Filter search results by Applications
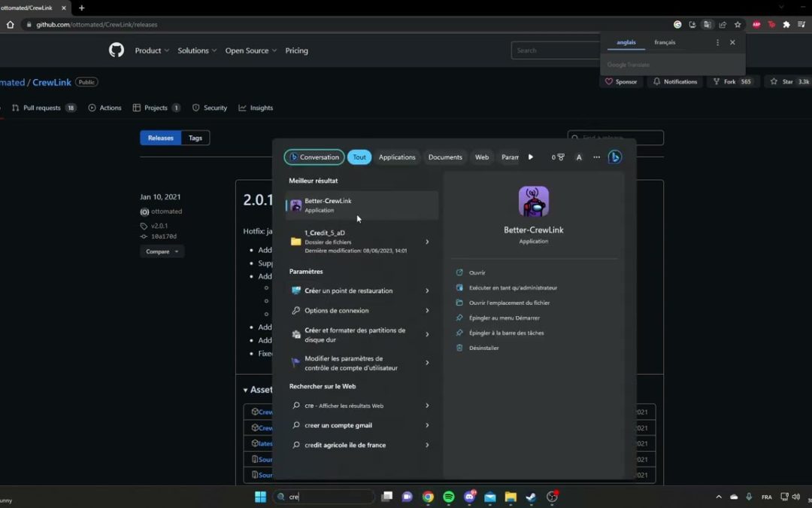The width and height of the screenshot is (812, 508). point(397,157)
